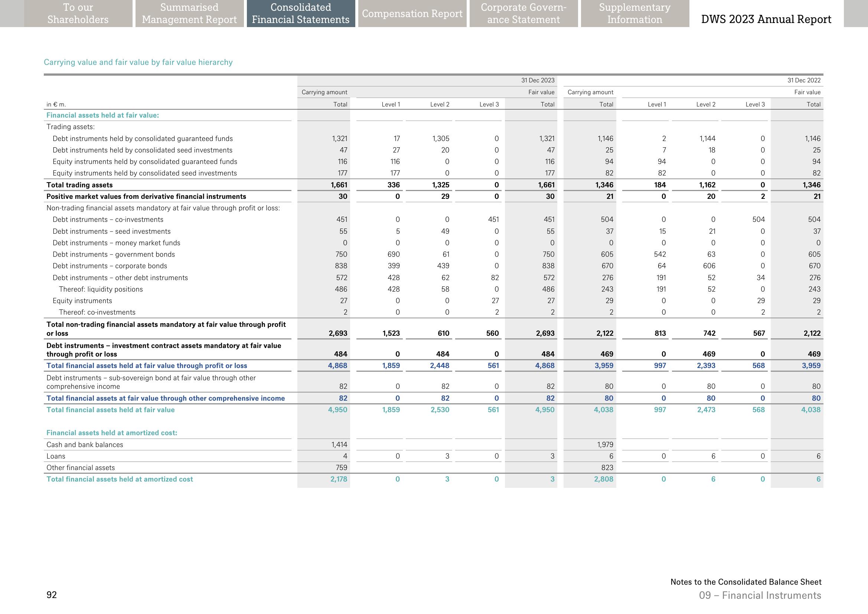Screen dimensions: 868x614
Task: Click the grey block right of report title
Action: point(855,14)
